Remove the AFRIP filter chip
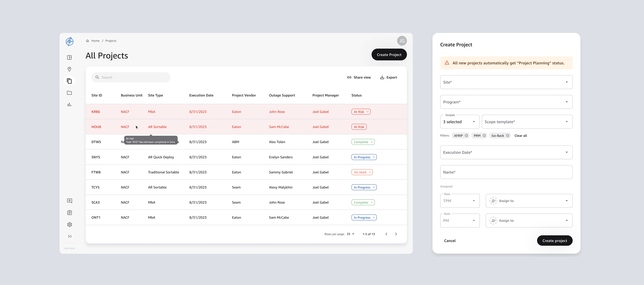 (x=466, y=136)
